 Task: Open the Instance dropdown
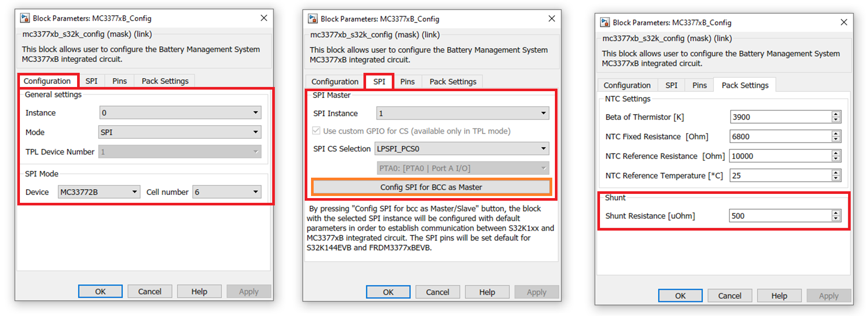[180, 113]
